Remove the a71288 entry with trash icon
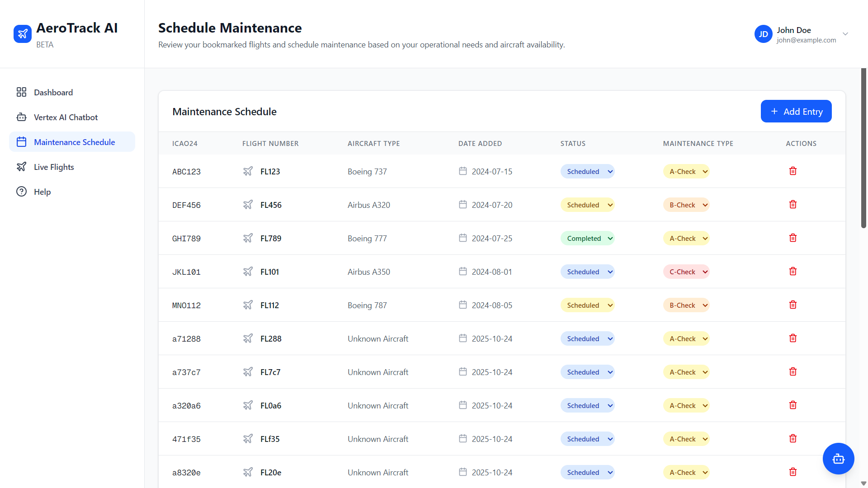Viewport: 868px width, 488px height. click(793, 338)
